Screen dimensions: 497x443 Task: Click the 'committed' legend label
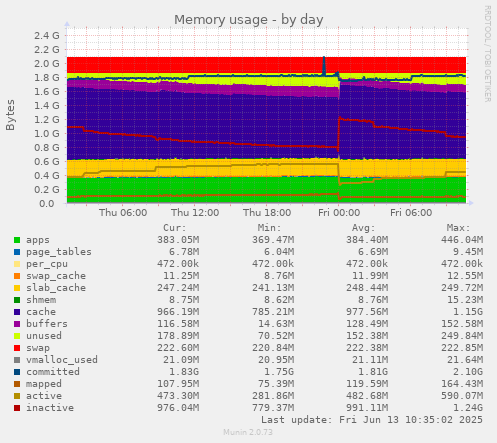point(53,372)
